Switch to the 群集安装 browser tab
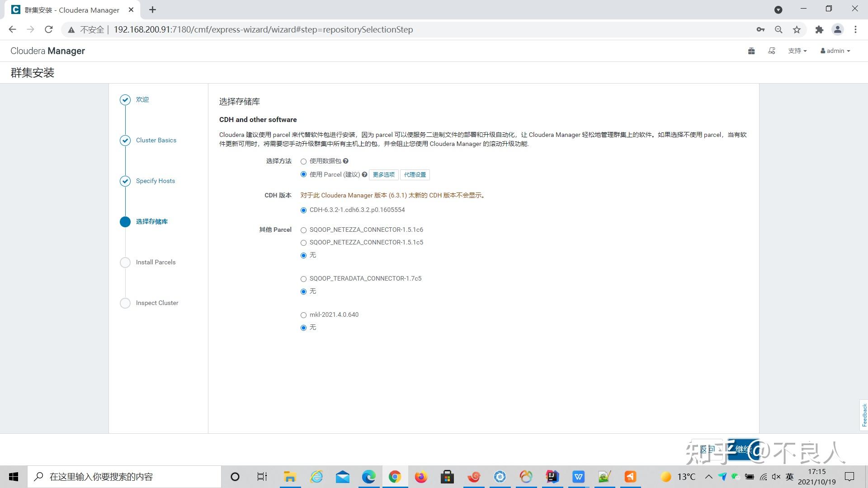 pyautogui.click(x=68, y=9)
